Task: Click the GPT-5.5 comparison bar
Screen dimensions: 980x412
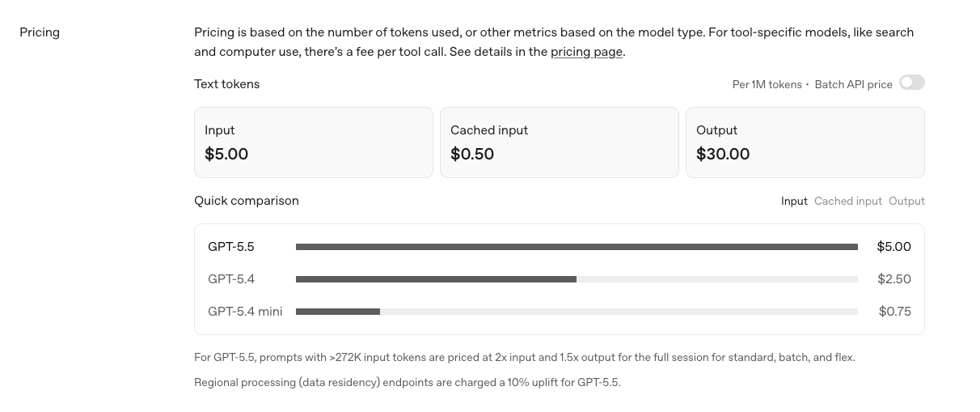Action: [577, 247]
